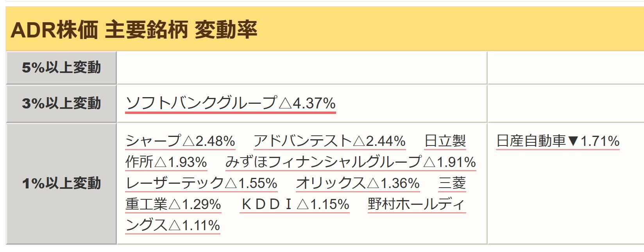Click the 1%以上変動 row header
Viewport: 644px width, 252px height.
[x=61, y=183]
